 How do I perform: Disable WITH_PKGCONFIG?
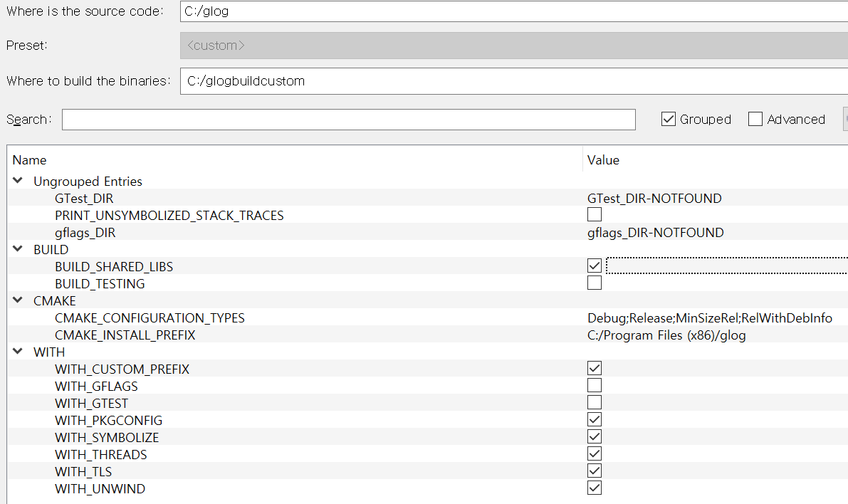point(595,419)
